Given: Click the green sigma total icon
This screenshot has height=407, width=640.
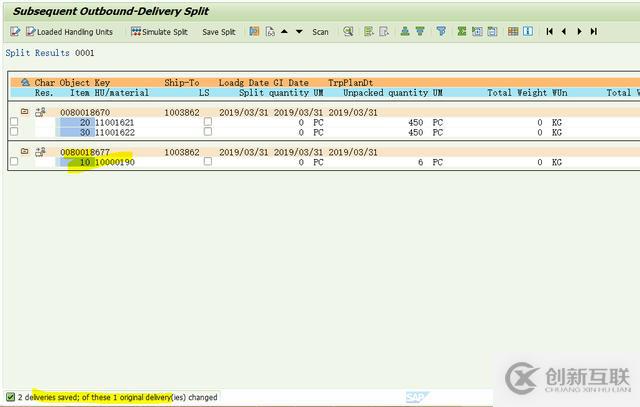Looking at the screenshot, I should [x=462, y=31].
